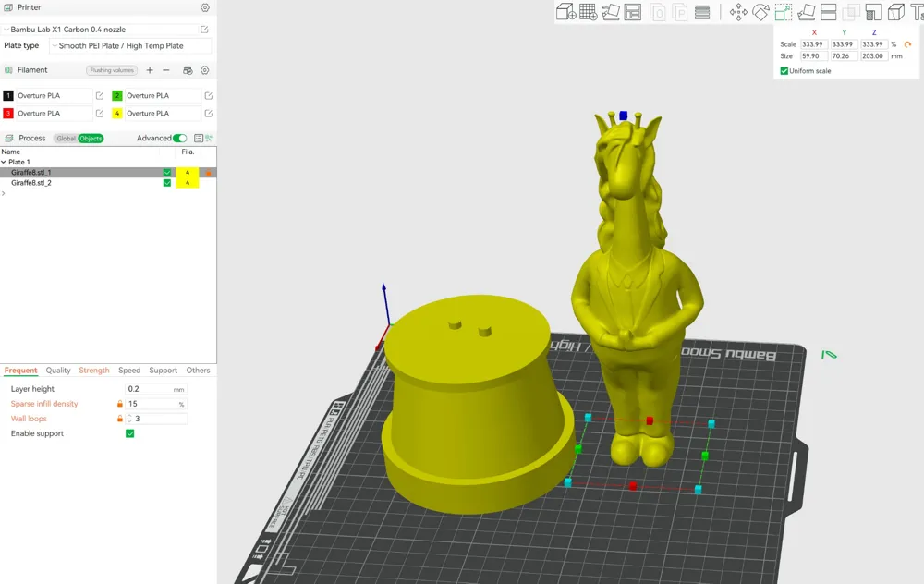Click the Add model icon
The image size is (924, 584).
pyautogui.click(x=566, y=11)
